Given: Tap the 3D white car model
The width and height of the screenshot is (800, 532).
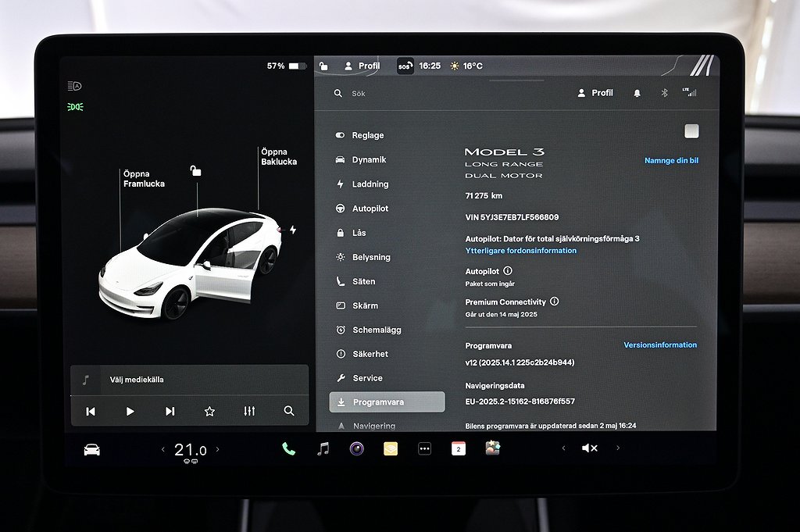Looking at the screenshot, I should 189,264.
